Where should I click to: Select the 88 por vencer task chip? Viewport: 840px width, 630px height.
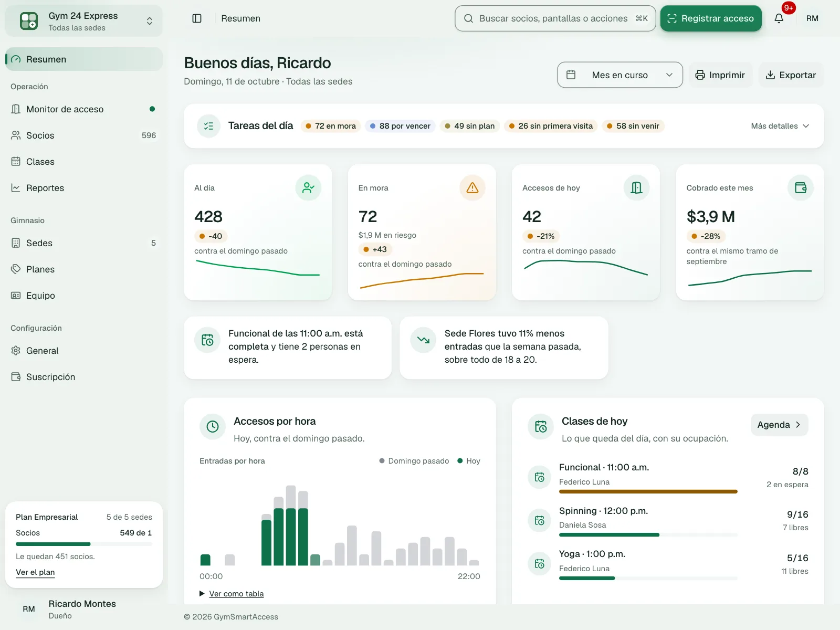tap(400, 126)
